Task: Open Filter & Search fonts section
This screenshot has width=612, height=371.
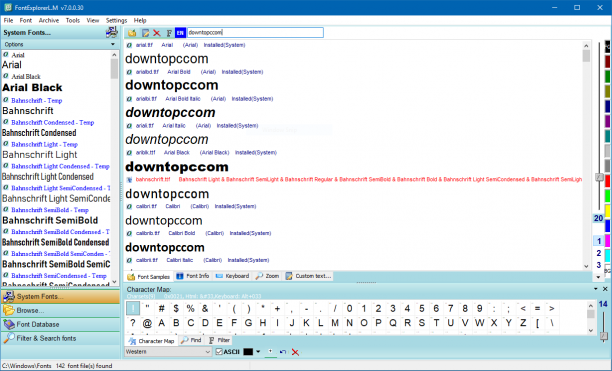Action: 60,338
